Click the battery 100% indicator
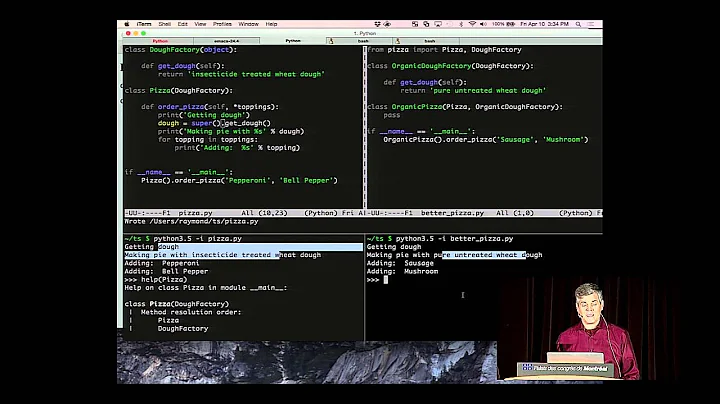The width and height of the screenshot is (720, 404). [503, 24]
